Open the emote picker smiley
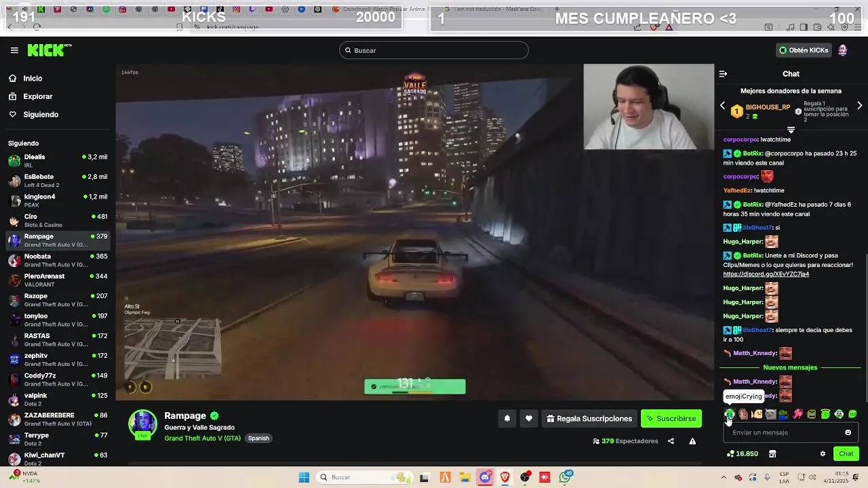868x488 pixels. (x=848, y=432)
